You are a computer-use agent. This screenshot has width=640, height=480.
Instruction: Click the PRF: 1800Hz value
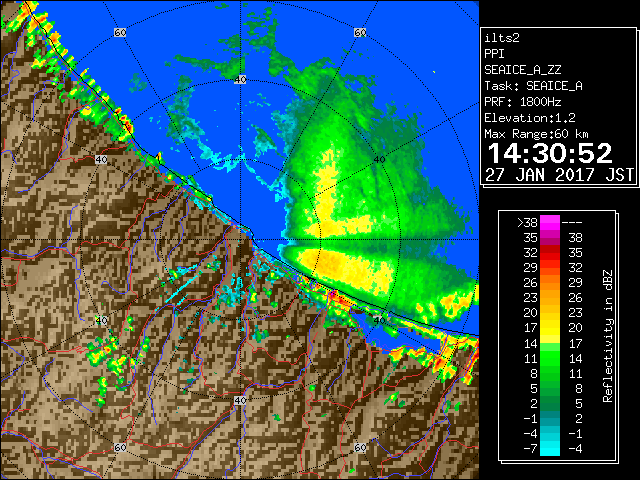tap(522, 102)
